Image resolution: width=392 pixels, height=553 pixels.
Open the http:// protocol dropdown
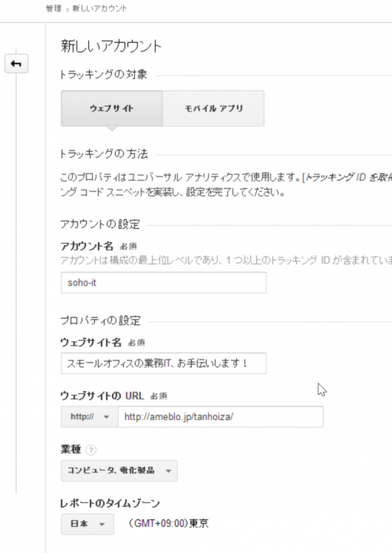pyautogui.click(x=90, y=417)
